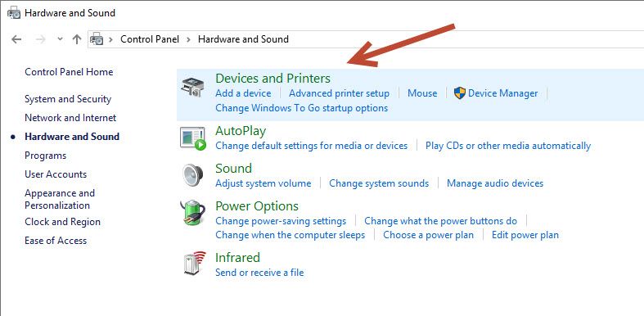Select Hardware and Sound in the breadcrumb
The image size is (644, 316).
pyautogui.click(x=243, y=39)
